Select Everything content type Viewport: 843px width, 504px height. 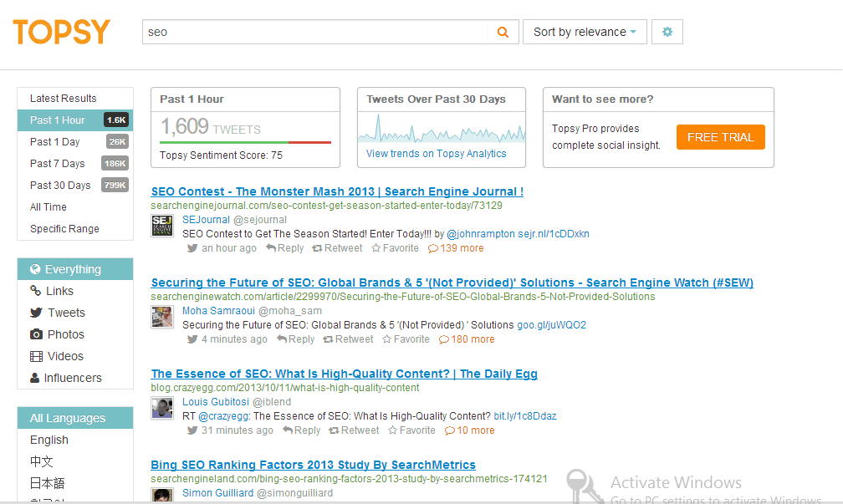[75, 269]
